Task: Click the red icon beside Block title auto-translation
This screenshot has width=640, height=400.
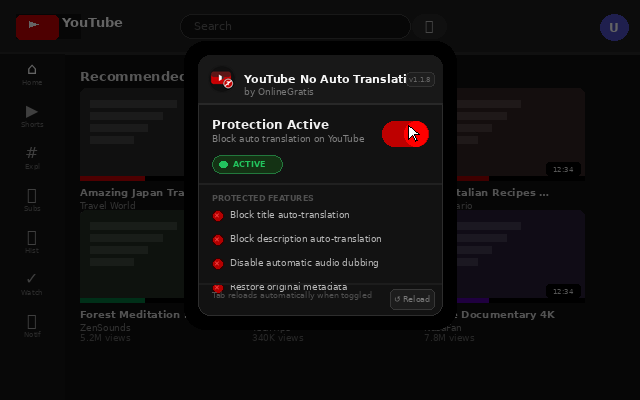Action: click(218, 216)
